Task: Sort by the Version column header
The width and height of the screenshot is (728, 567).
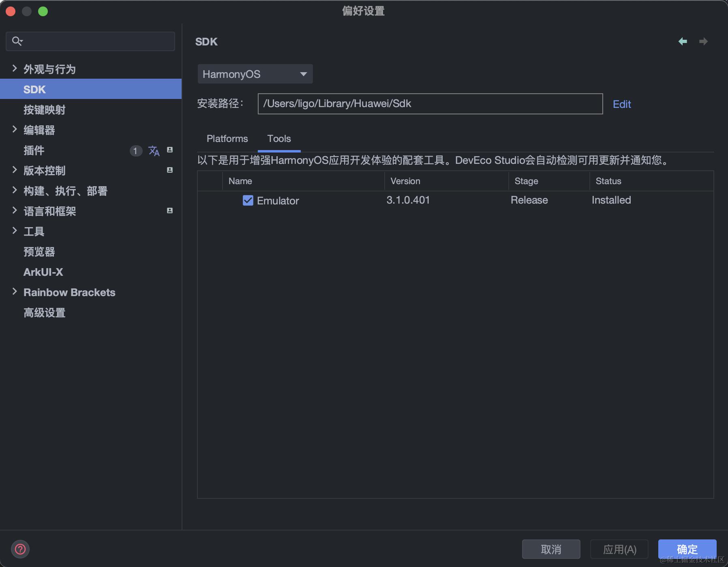Action: coord(447,181)
